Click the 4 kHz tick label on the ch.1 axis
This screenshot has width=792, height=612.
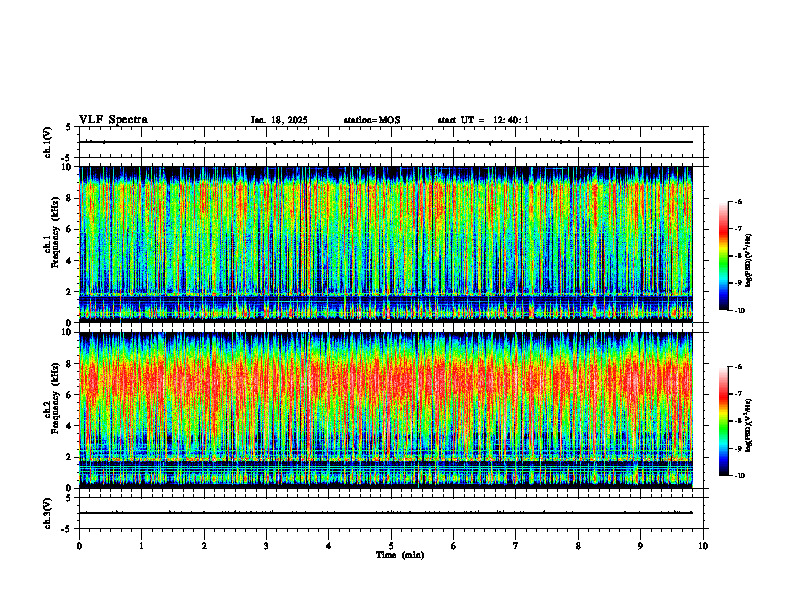(x=70, y=261)
